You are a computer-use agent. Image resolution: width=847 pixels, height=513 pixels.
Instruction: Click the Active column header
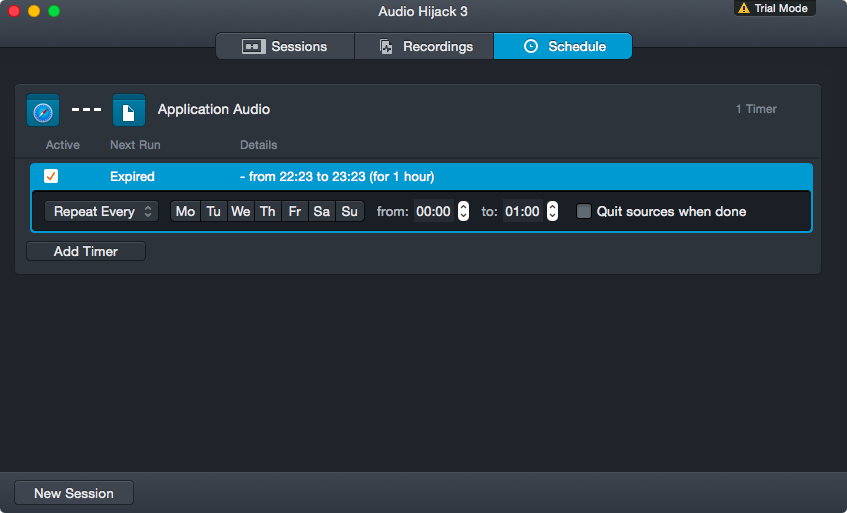tap(63, 145)
